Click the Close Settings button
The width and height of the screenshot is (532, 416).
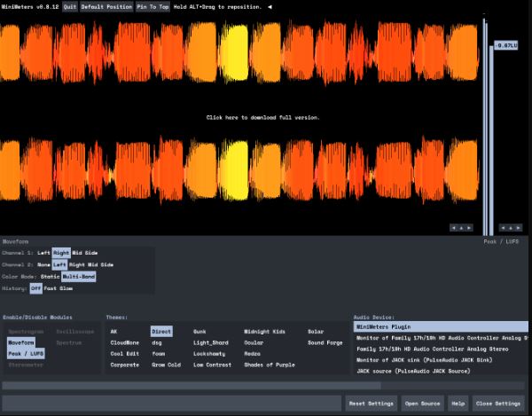[x=498, y=404]
